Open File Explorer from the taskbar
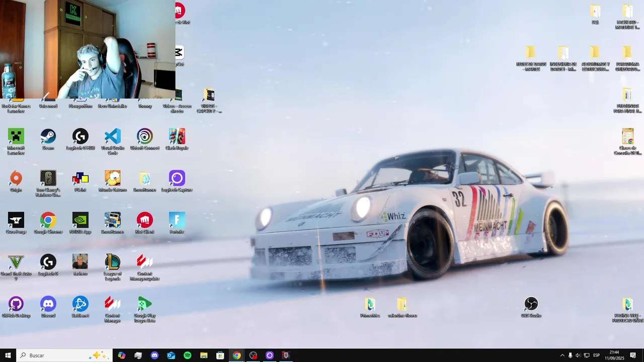 204,355
